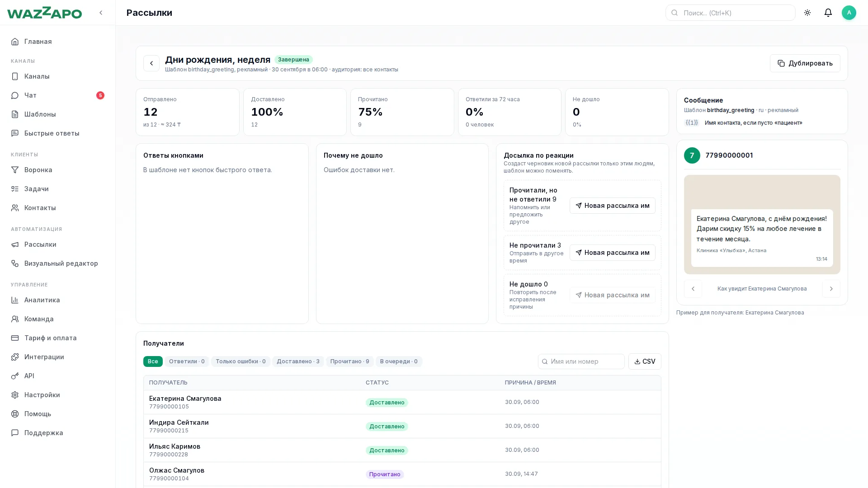Open Аналитика in the sidebar
This screenshot has width=868, height=488.
[57, 300]
